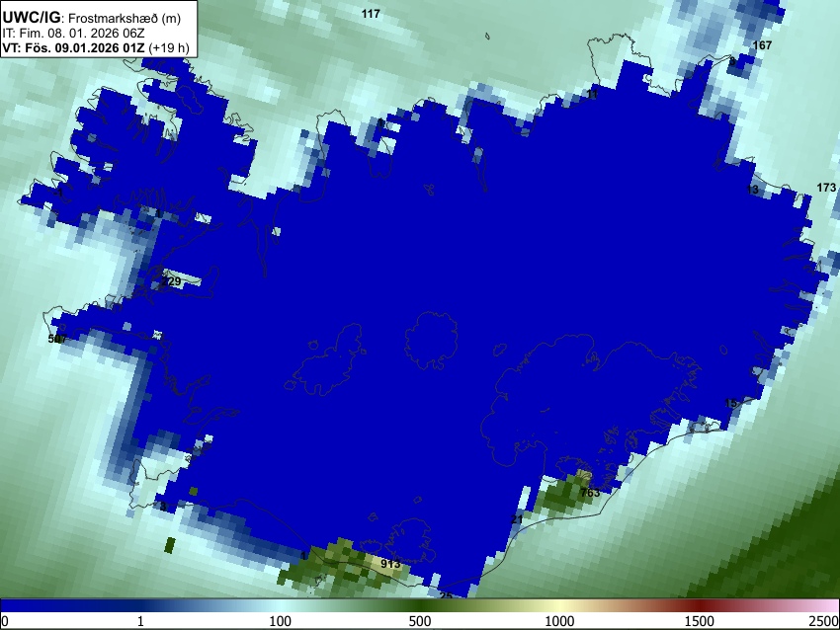Click the color scale label "1500"
The width and height of the screenshot is (840, 630).
pyautogui.click(x=699, y=621)
